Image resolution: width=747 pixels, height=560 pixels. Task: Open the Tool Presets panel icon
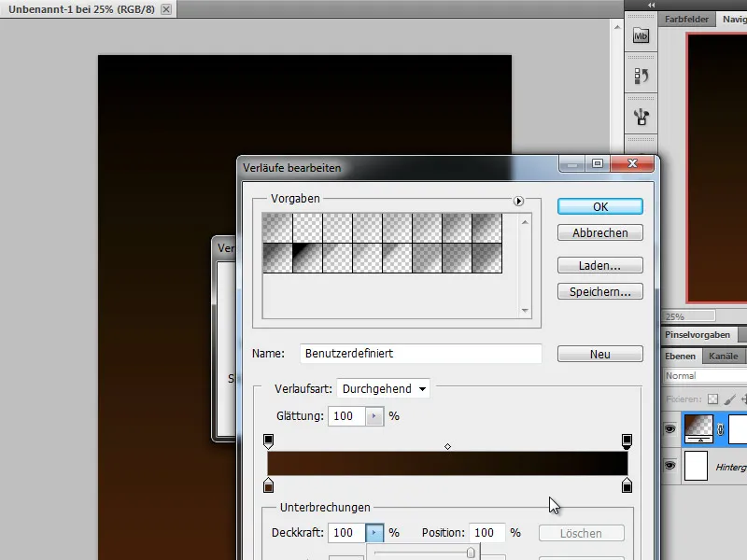point(641,117)
